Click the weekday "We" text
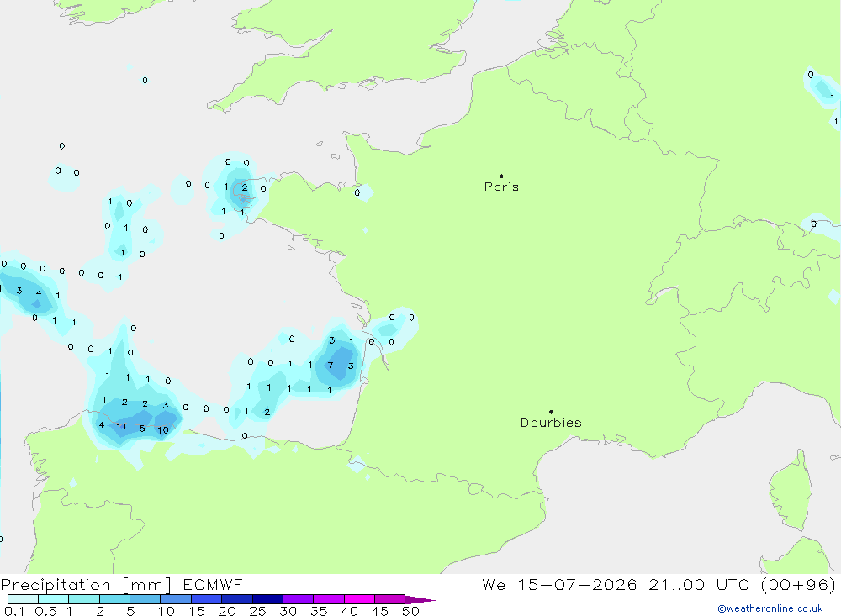 coord(494,584)
